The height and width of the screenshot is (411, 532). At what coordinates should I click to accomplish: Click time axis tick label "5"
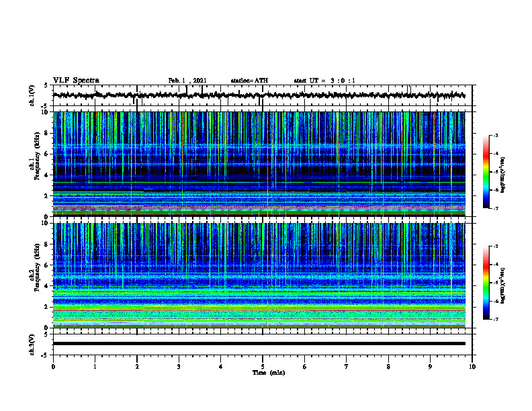(x=263, y=367)
